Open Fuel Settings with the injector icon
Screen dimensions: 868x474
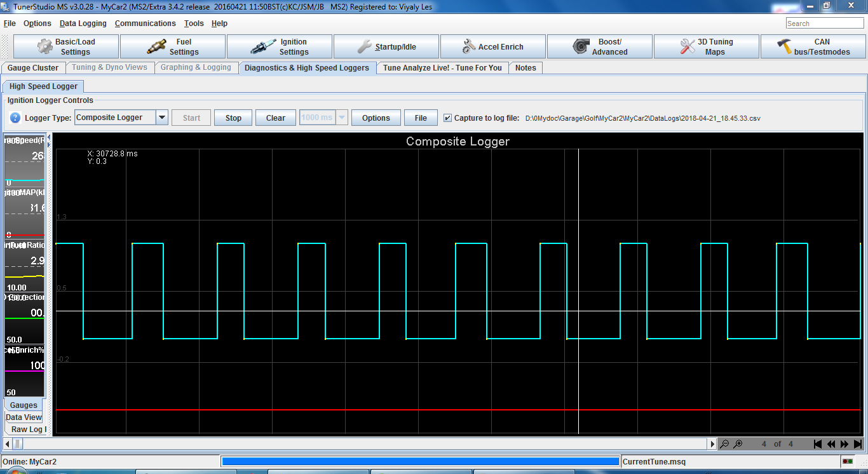pyautogui.click(x=173, y=46)
